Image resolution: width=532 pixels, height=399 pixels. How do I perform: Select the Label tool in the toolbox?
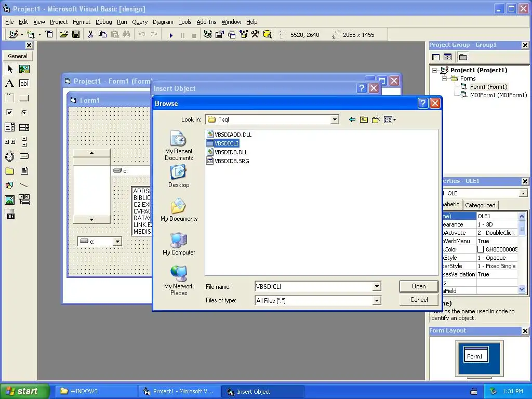coord(10,84)
